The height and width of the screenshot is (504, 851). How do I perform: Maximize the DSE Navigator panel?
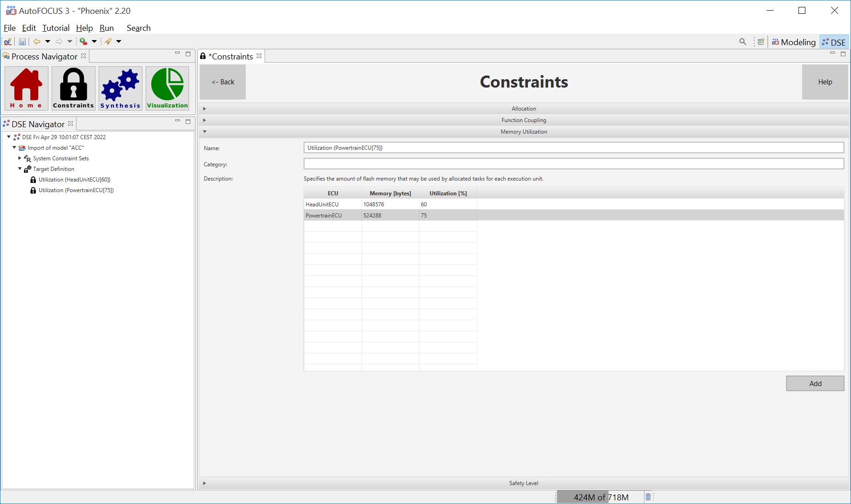coord(188,121)
